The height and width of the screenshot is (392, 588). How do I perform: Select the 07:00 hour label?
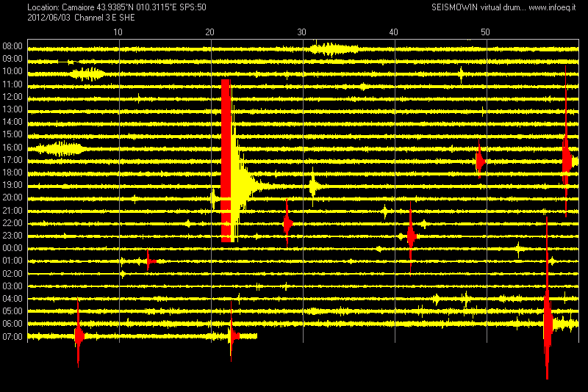coord(12,337)
